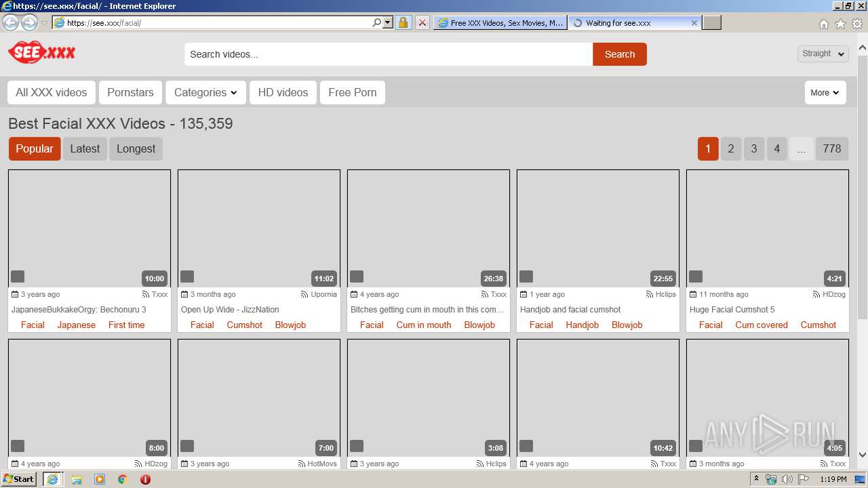Click the Japanese tag link
The width and height of the screenshot is (868, 488).
[77, 325]
